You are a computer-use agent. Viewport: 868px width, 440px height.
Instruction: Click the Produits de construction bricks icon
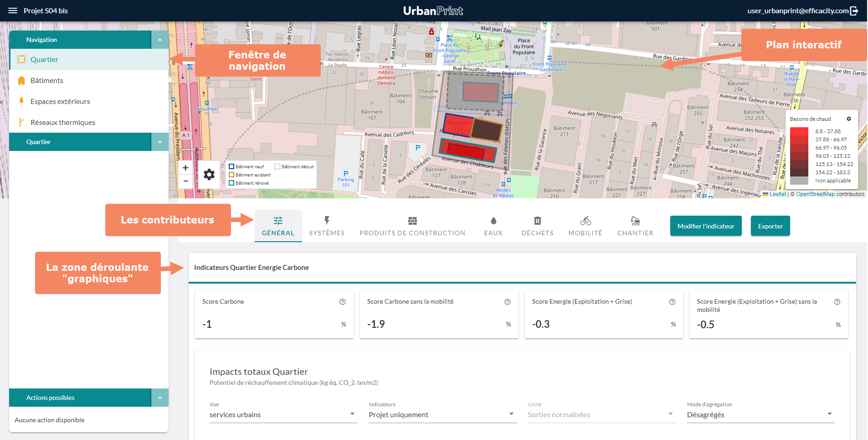tap(412, 221)
